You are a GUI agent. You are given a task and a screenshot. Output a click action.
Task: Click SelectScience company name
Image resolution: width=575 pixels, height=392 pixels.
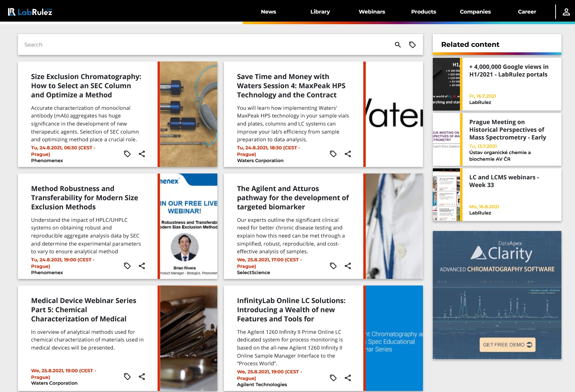(x=253, y=273)
